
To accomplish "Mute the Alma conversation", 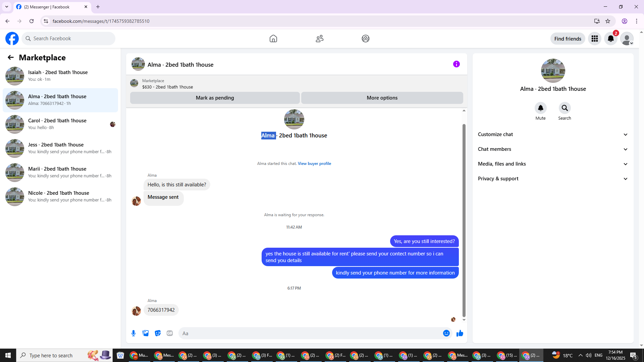I will coord(540,108).
